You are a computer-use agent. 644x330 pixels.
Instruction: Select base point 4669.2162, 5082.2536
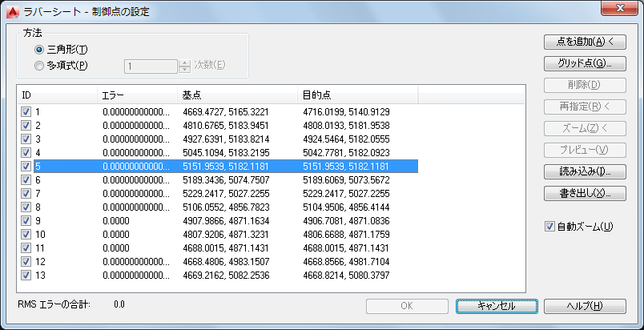pyautogui.click(x=226, y=275)
